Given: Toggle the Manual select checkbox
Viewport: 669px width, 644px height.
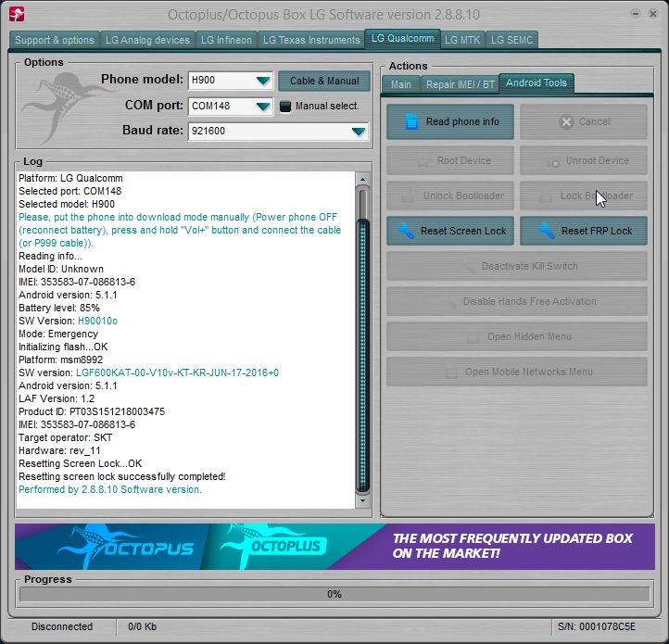Looking at the screenshot, I should (x=285, y=107).
